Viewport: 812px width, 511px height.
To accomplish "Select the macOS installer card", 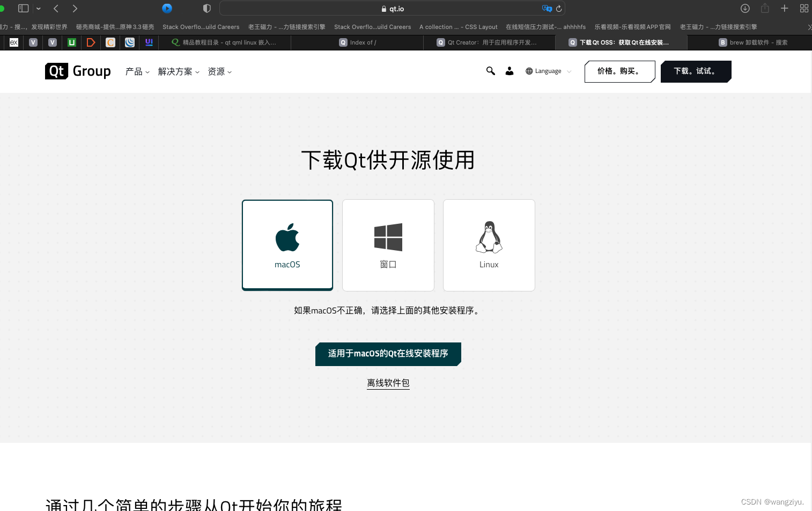I will tap(287, 245).
